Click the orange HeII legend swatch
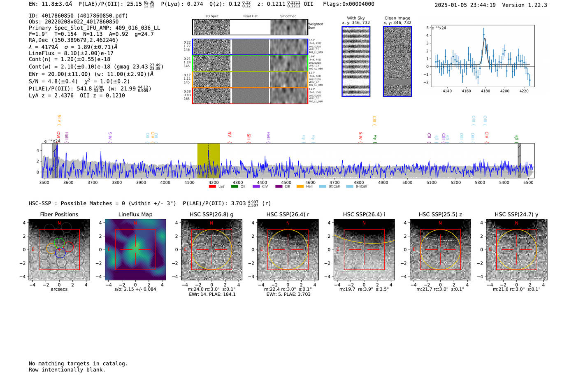576x392 pixels. tap(300, 186)
